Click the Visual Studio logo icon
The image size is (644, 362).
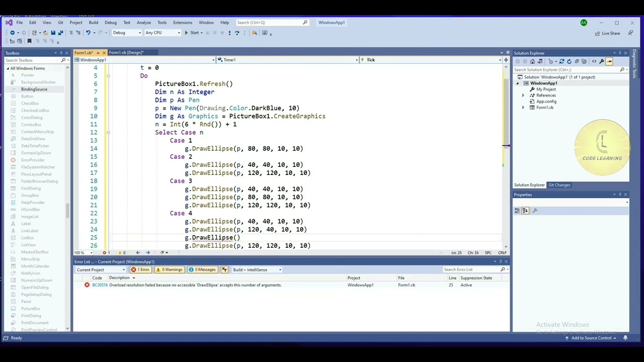click(x=9, y=23)
